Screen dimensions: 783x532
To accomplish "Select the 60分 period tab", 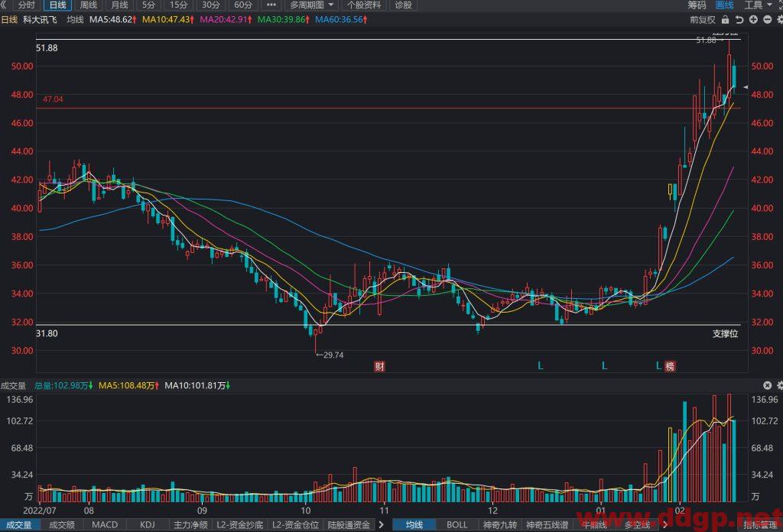I will pyautogui.click(x=243, y=5).
